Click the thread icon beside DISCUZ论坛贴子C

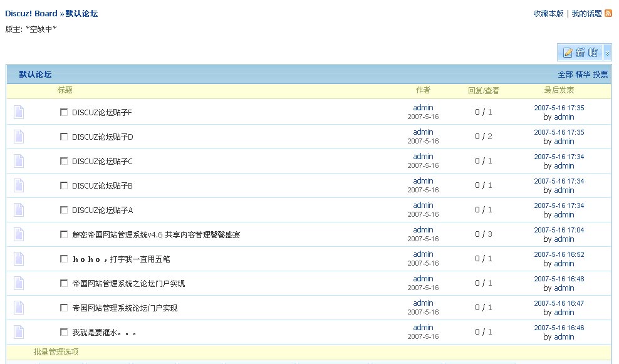tap(19, 161)
